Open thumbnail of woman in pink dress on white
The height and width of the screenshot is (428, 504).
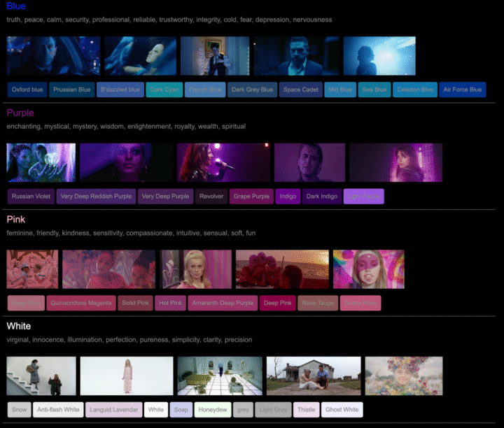(127, 376)
